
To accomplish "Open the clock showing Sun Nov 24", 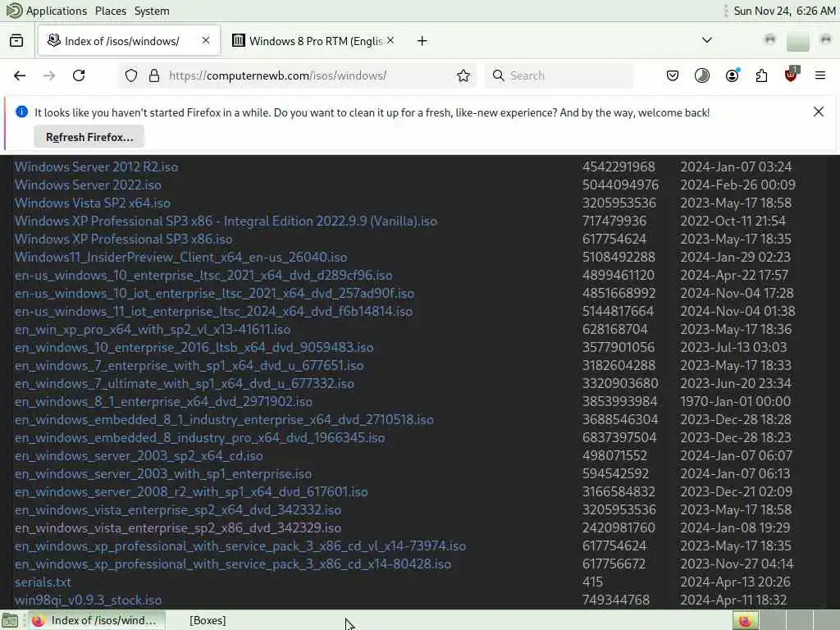I will pos(784,11).
